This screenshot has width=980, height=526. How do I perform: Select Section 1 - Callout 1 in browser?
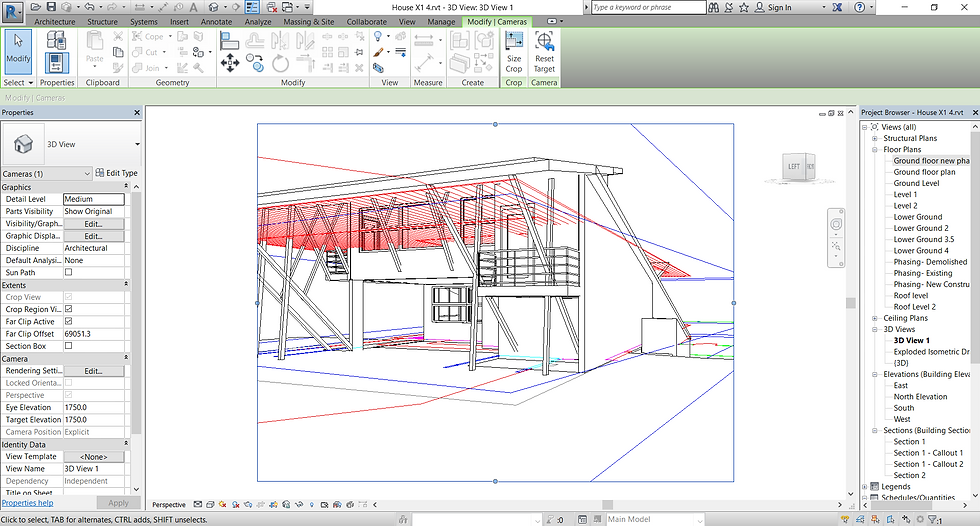(928, 453)
